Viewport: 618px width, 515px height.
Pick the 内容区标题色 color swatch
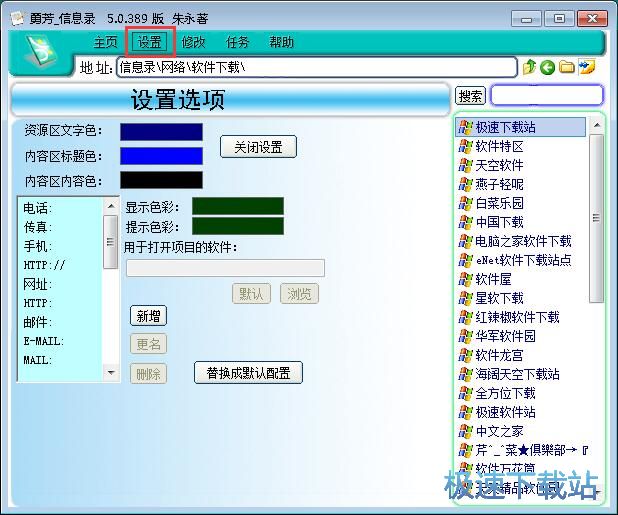[161, 156]
